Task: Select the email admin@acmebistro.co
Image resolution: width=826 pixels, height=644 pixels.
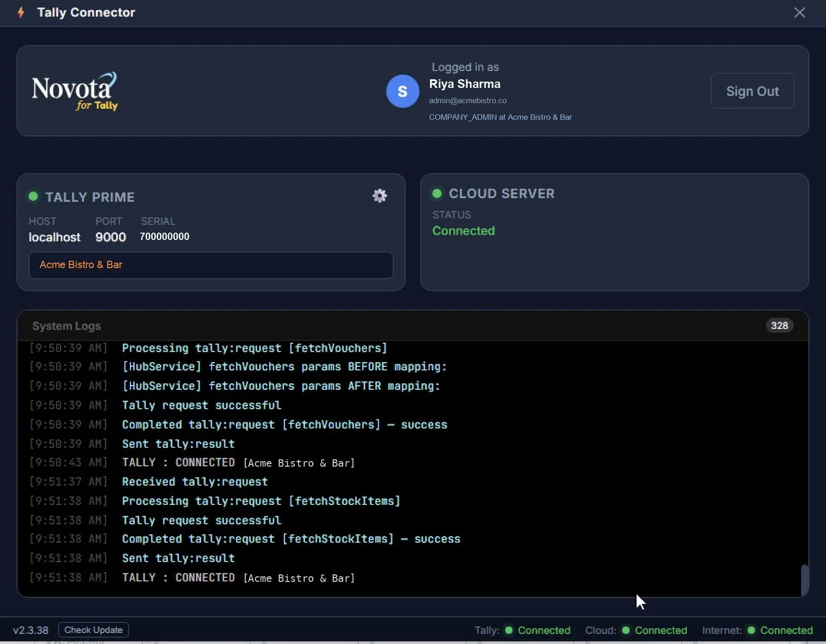Action: (x=468, y=100)
